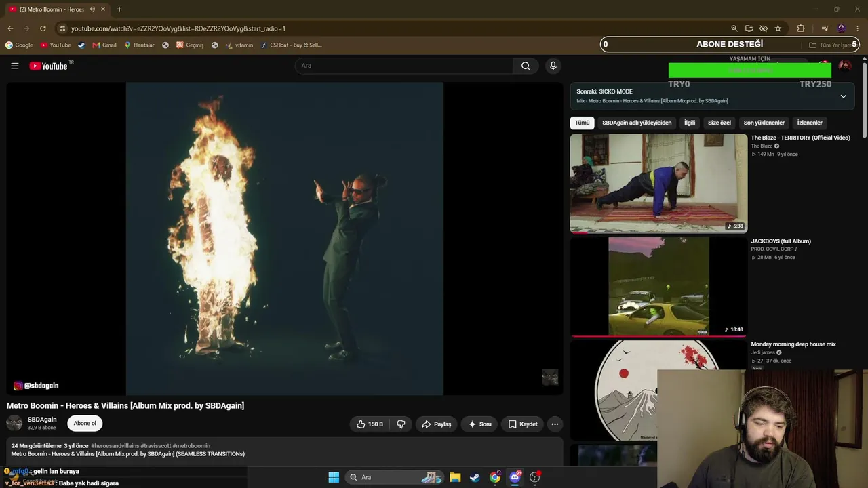Screen dimensions: 868x488
Task: Open the SBDAgain channel avatar
Action: coord(14,424)
